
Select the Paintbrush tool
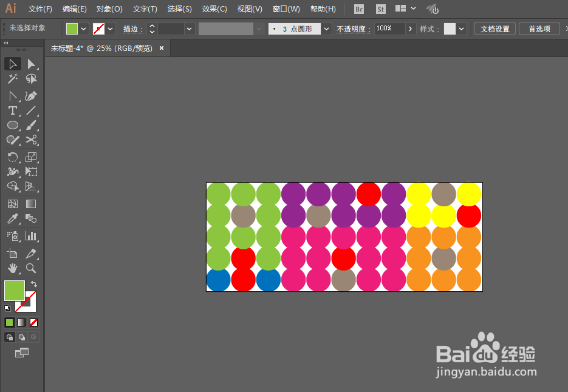pyautogui.click(x=31, y=125)
